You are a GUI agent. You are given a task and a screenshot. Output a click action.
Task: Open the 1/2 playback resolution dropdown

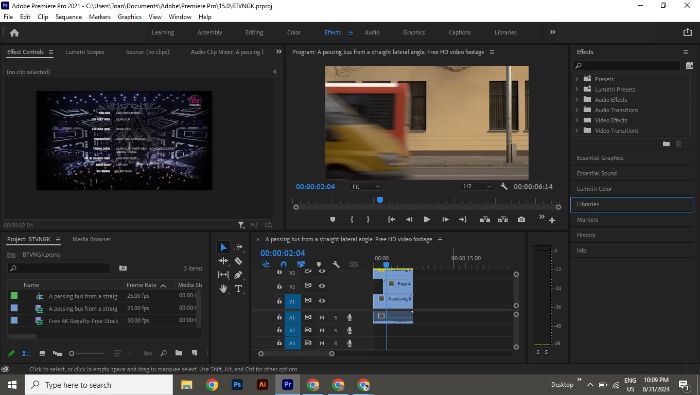click(477, 187)
